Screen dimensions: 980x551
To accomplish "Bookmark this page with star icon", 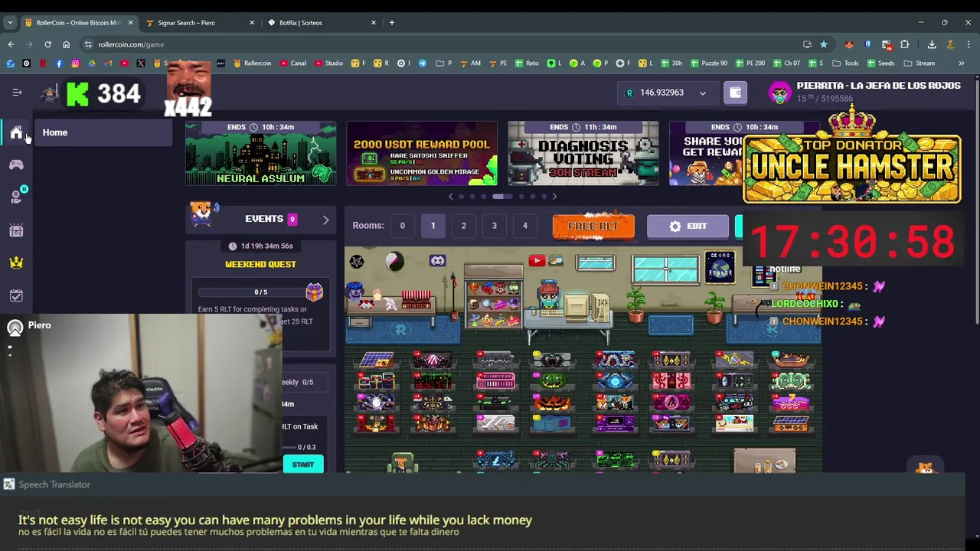I will (824, 44).
